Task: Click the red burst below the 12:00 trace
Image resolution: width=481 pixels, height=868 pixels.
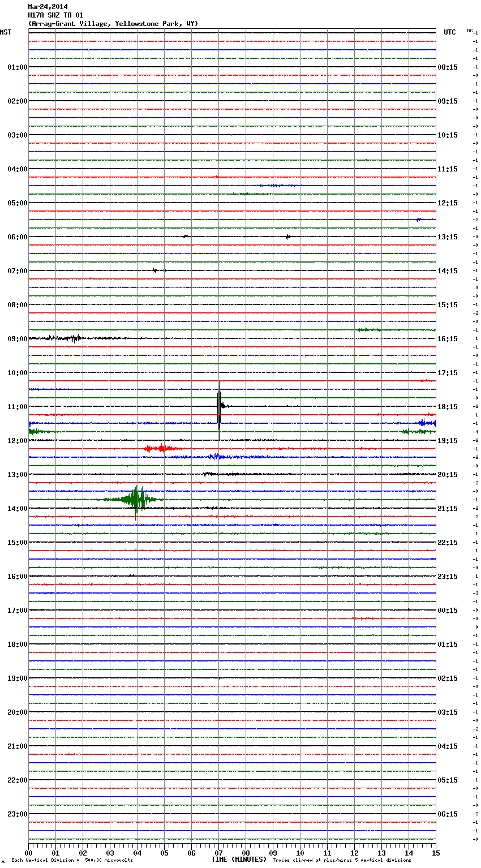Action: click(x=161, y=449)
